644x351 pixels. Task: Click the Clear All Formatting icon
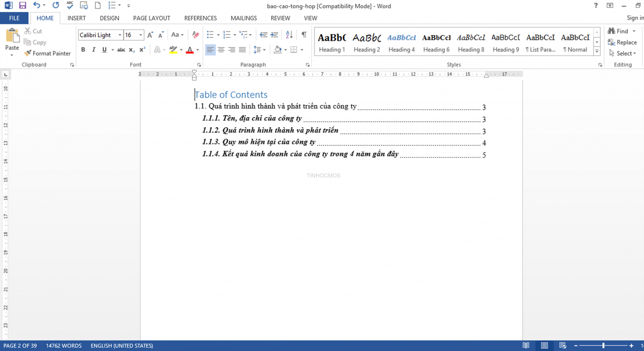click(196, 35)
